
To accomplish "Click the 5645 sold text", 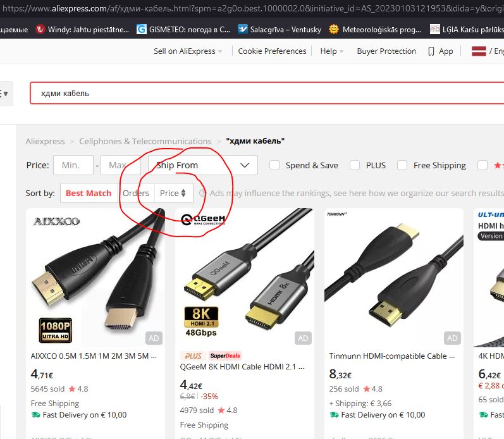I will pos(47,389).
